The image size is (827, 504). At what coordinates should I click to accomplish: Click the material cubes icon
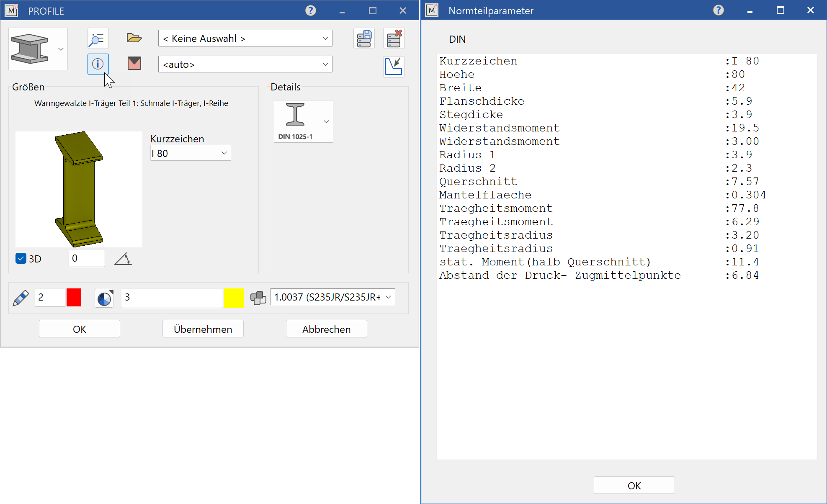258,298
